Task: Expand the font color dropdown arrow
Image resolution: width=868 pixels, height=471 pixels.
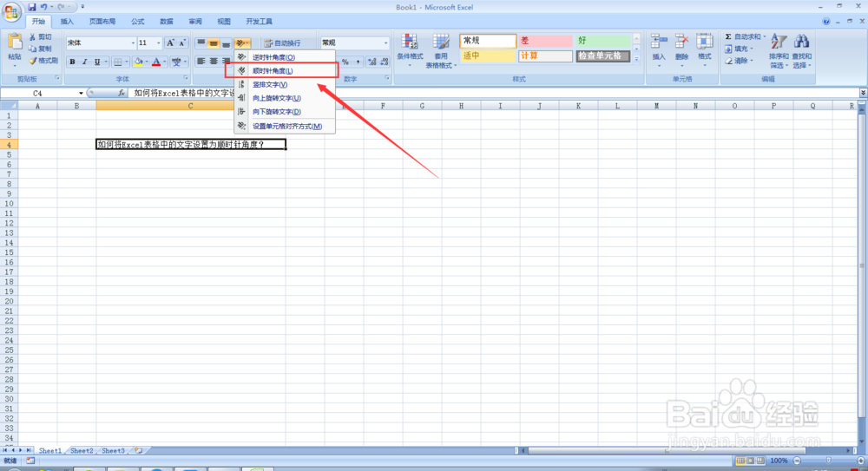Action: click(x=164, y=62)
